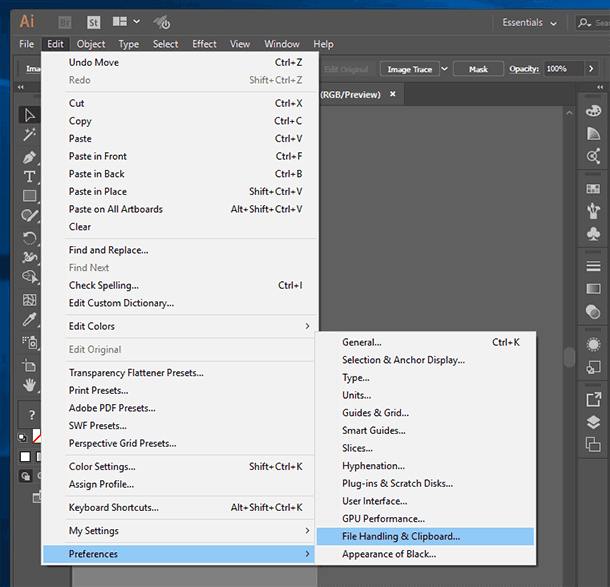Open the Symbols club-shaped panel icon
Image resolution: width=610 pixels, height=587 pixels.
(x=593, y=234)
